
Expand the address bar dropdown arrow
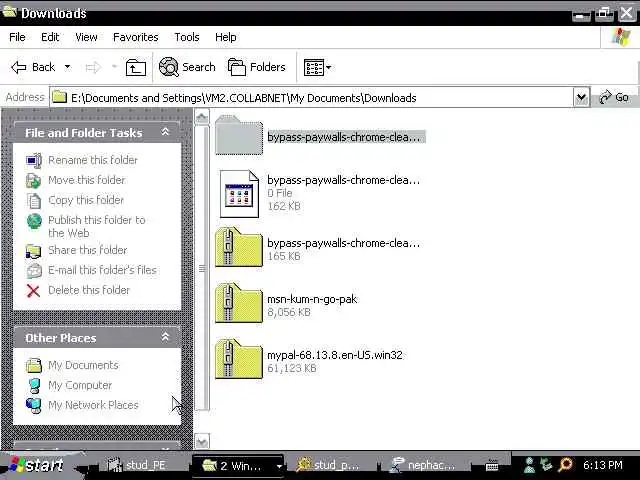582,98
